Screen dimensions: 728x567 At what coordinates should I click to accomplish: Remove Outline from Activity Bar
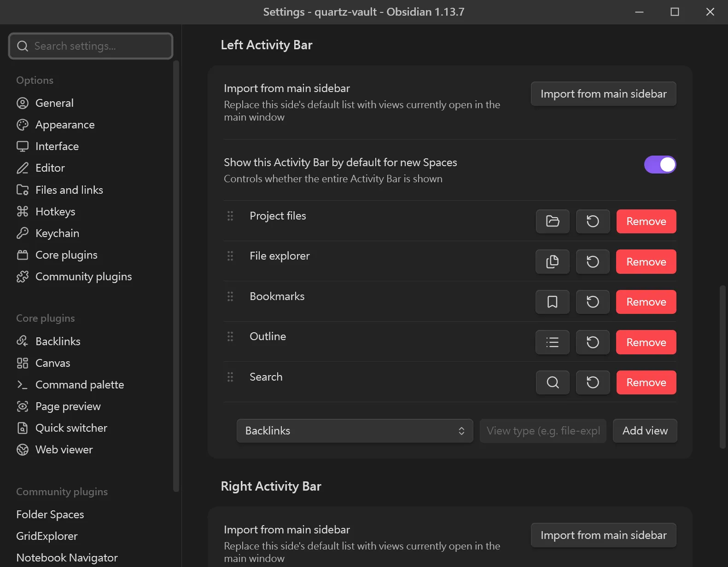pyautogui.click(x=646, y=342)
